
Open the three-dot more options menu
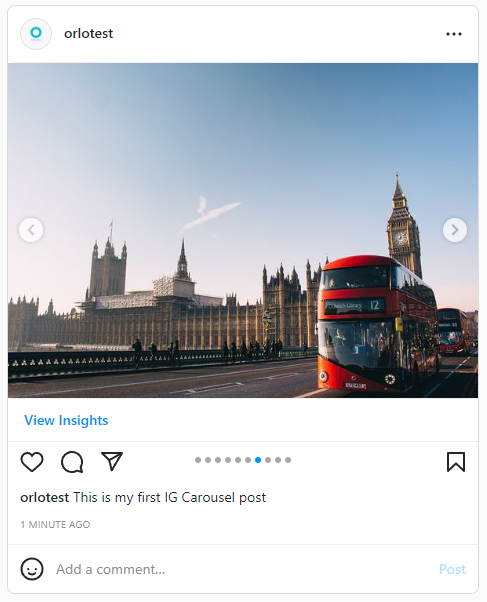tap(454, 34)
